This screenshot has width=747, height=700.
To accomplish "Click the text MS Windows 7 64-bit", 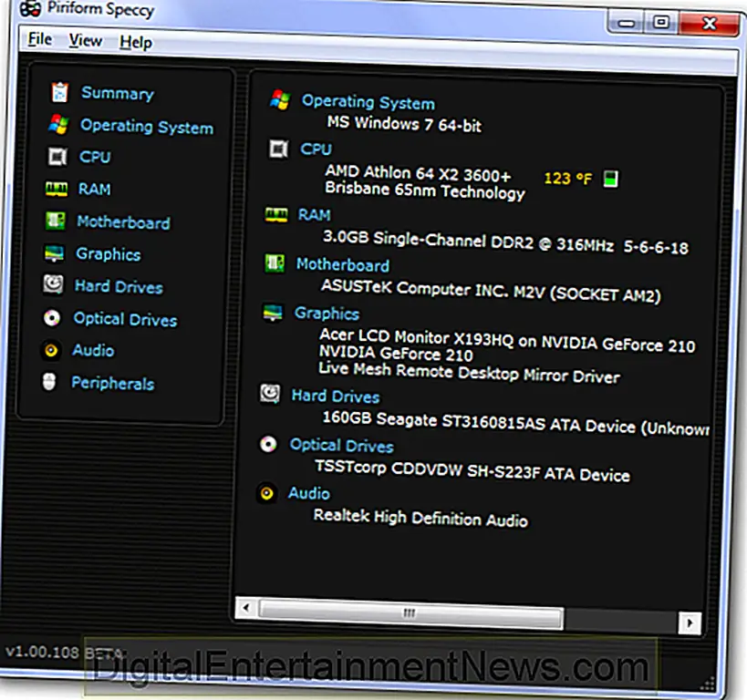I will point(404,124).
